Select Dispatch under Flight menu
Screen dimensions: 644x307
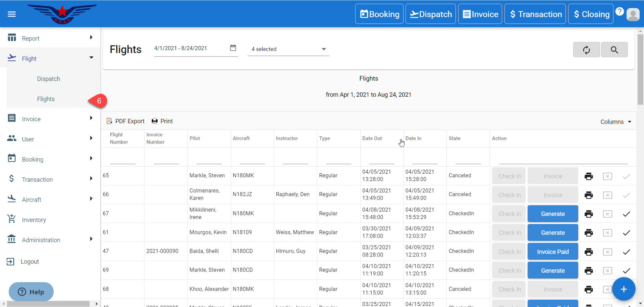coord(49,79)
